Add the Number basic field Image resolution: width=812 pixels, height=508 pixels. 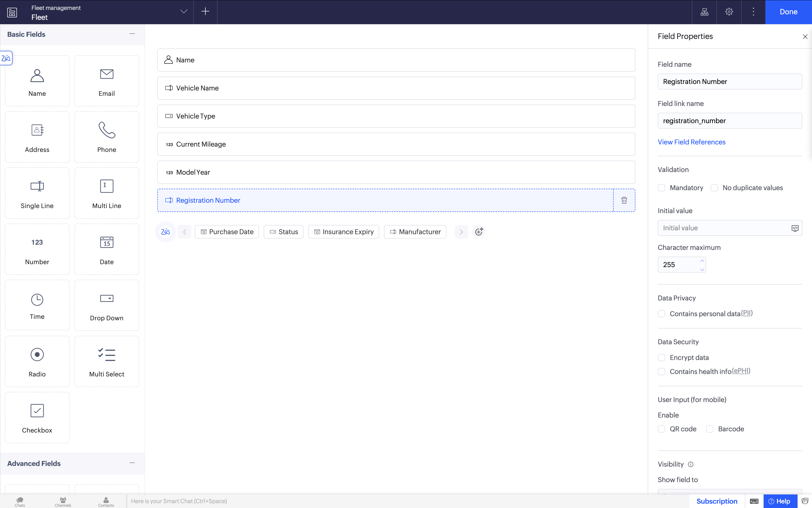37,249
